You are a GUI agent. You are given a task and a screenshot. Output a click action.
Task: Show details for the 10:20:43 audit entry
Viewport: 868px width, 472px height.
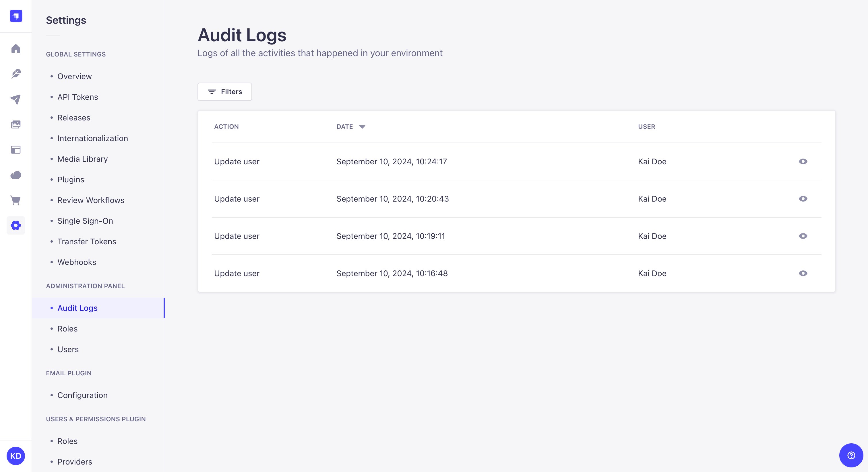[803, 199]
